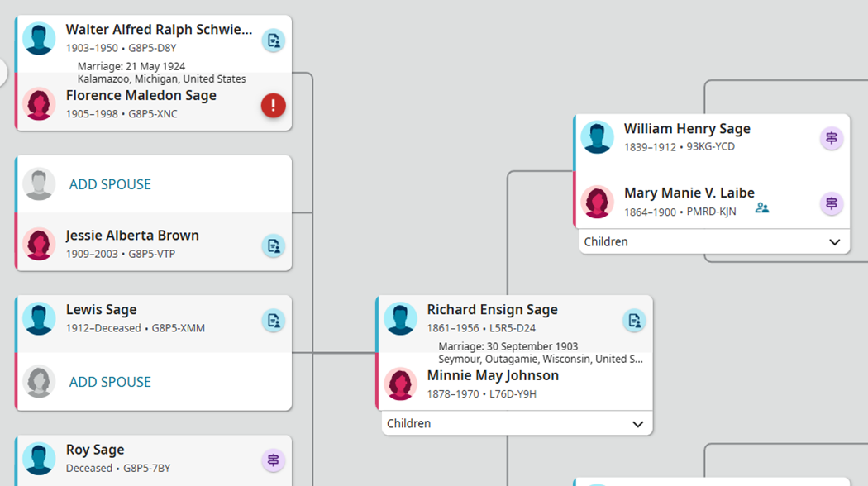868x486 pixels.
Task: Click Jessie Alberta Brown's portrait avatar
Action: click(x=39, y=245)
